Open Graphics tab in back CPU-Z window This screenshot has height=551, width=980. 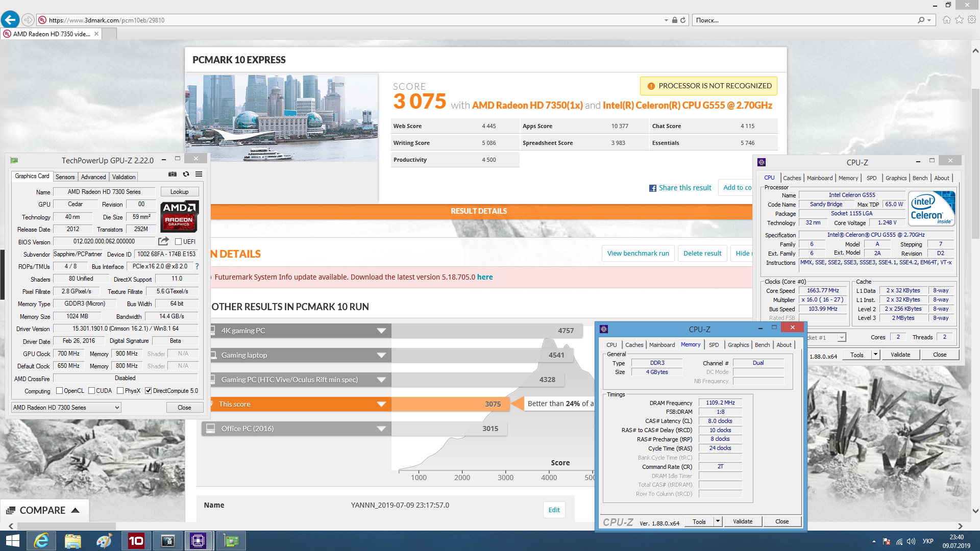[896, 178]
